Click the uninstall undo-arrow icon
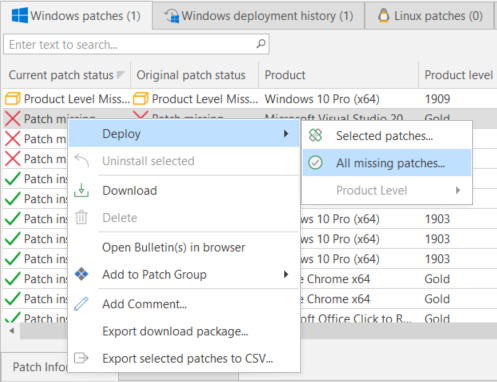The width and height of the screenshot is (497, 382). click(82, 160)
